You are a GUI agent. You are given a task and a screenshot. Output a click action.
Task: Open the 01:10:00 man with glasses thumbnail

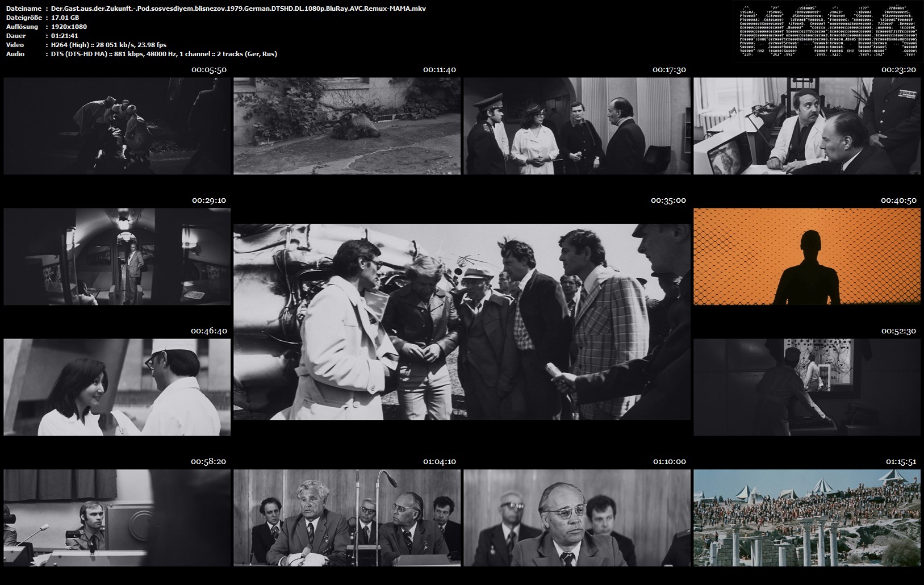tap(576, 518)
